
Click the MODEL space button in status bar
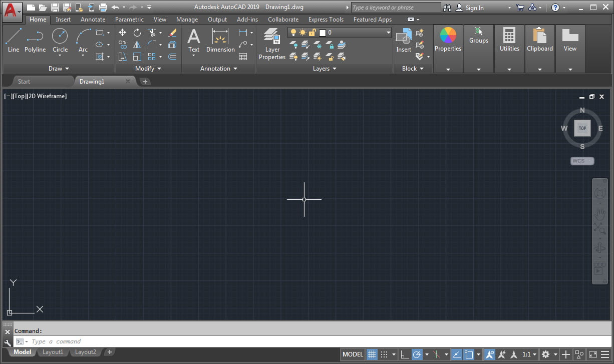pos(353,354)
